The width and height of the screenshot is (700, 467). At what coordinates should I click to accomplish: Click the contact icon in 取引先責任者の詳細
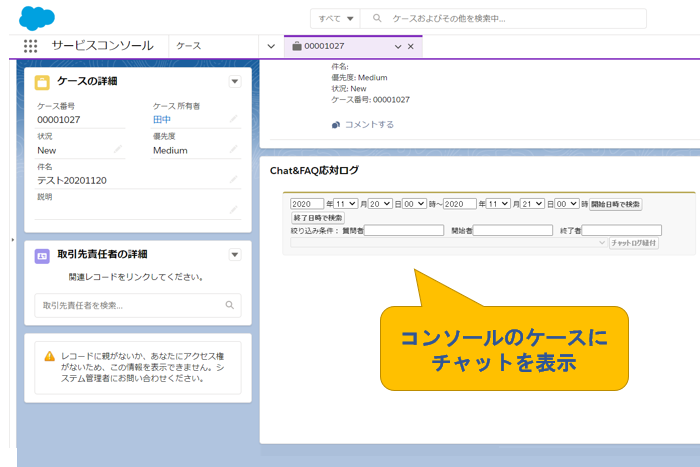[42, 256]
